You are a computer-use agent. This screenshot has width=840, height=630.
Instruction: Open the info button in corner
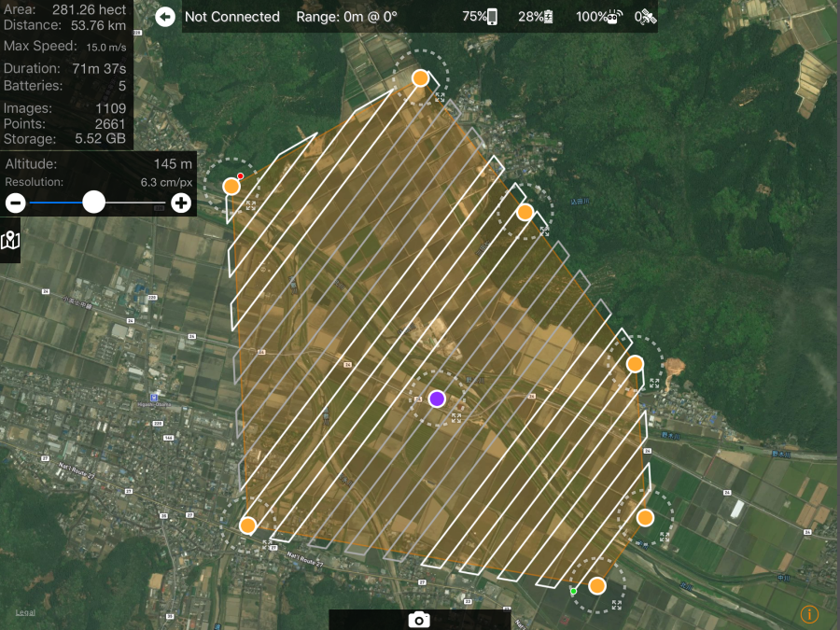coord(809,614)
